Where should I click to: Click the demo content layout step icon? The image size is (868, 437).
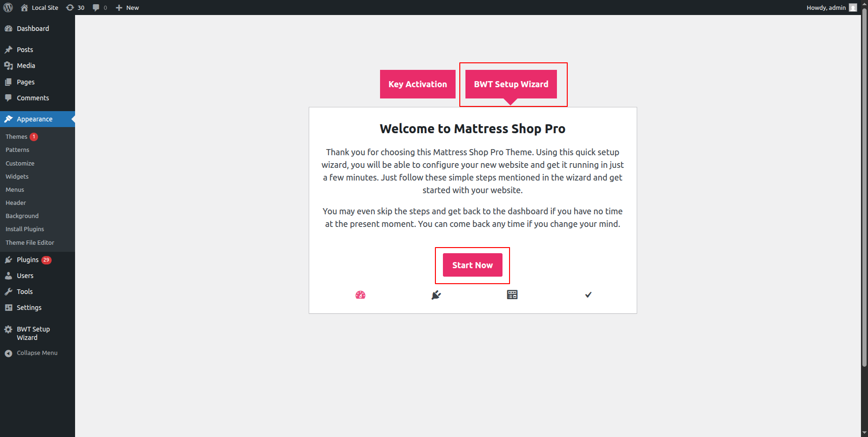pyautogui.click(x=512, y=295)
